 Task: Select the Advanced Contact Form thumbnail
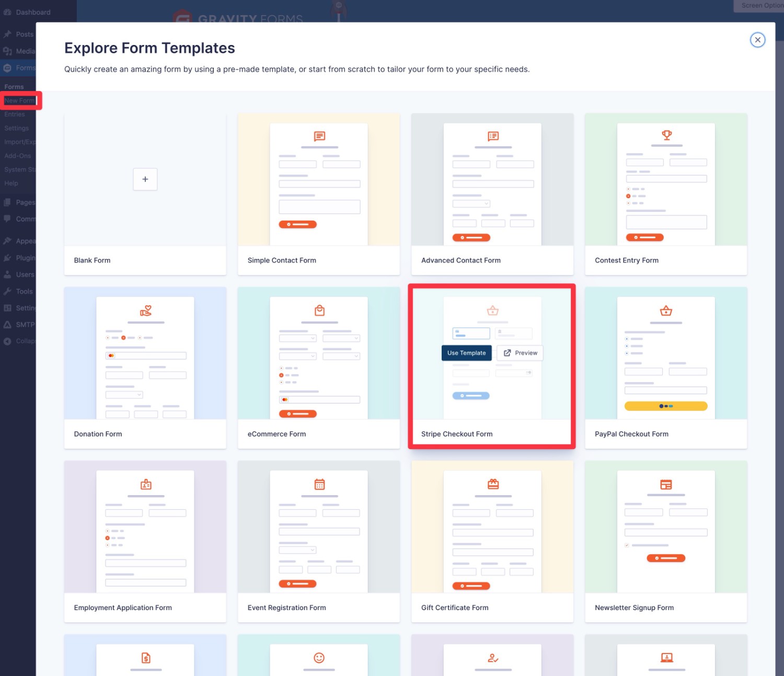coord(492,180)
